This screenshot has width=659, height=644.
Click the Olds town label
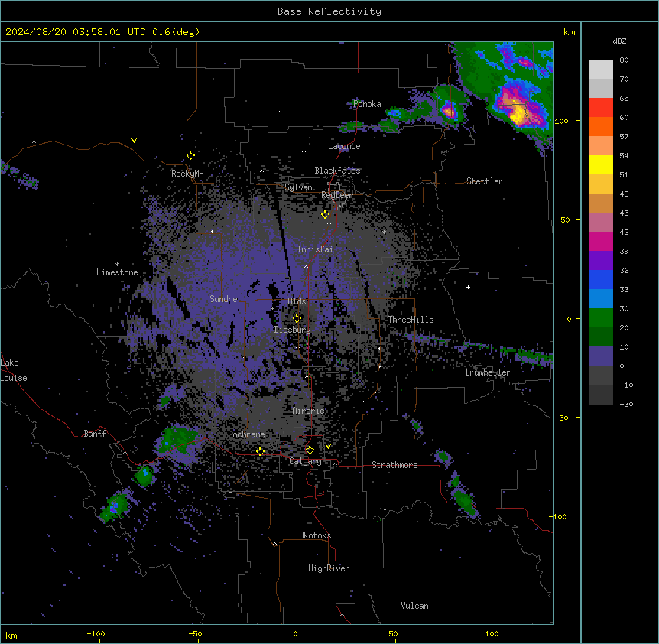point(297,301)
